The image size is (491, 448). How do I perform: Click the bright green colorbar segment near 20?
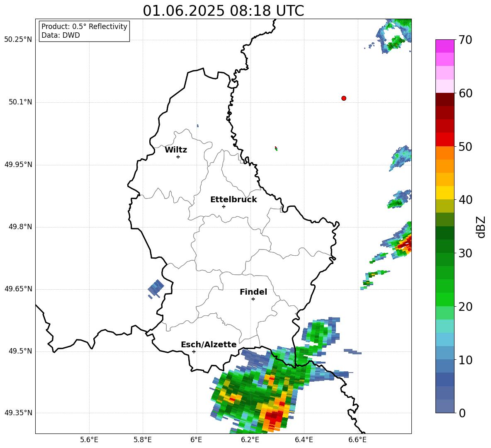[x=445, y=299]
